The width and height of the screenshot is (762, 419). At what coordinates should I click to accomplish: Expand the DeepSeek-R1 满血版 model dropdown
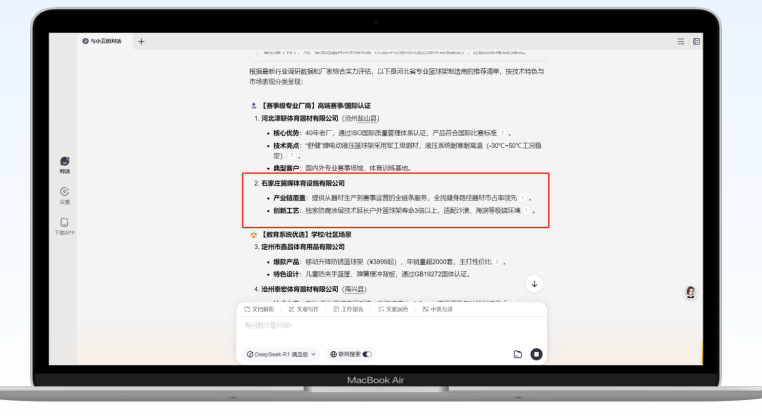tap(281, 354)
